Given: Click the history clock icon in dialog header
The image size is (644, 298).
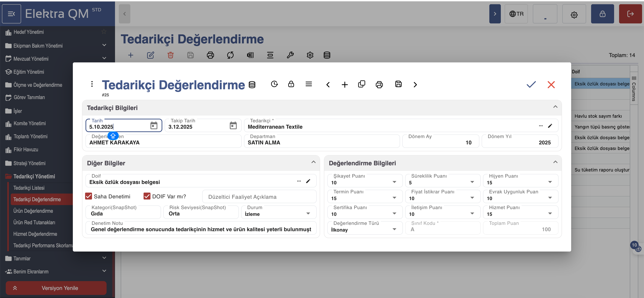Looking at the screenshot, I should [x=274, y=84].
